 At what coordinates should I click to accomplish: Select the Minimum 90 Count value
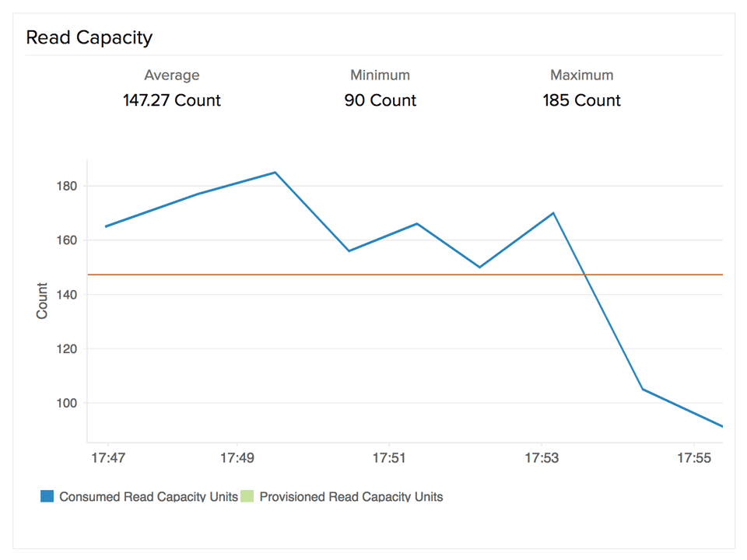tap(380, 100)
